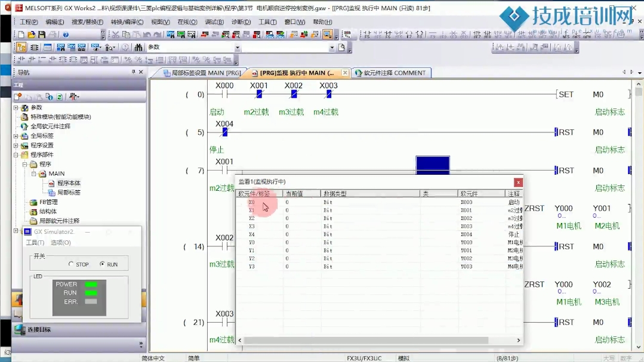Open 选项(O) menu in GX Simulator2 window
This screenshot has height=362, width=644.
60,243
